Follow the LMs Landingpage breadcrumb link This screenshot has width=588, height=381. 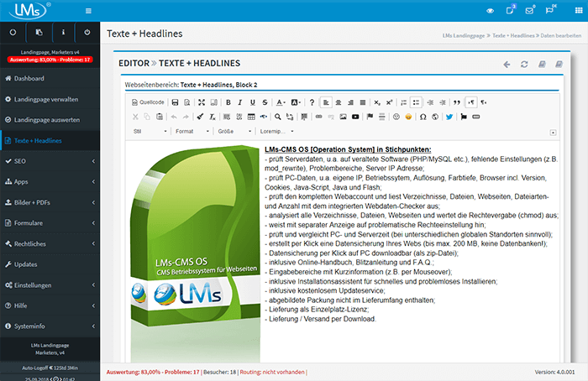[x=464, y=35]
